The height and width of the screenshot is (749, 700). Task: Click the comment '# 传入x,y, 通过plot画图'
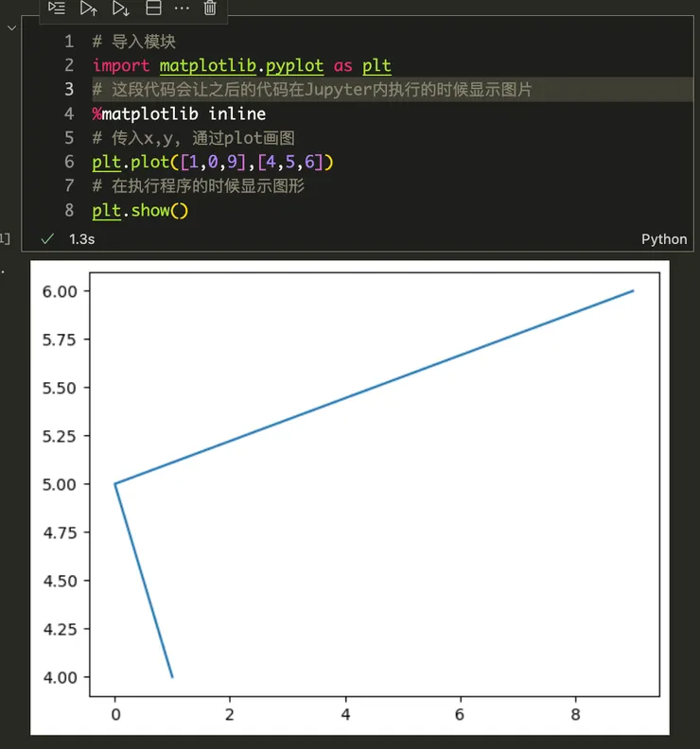194,138
